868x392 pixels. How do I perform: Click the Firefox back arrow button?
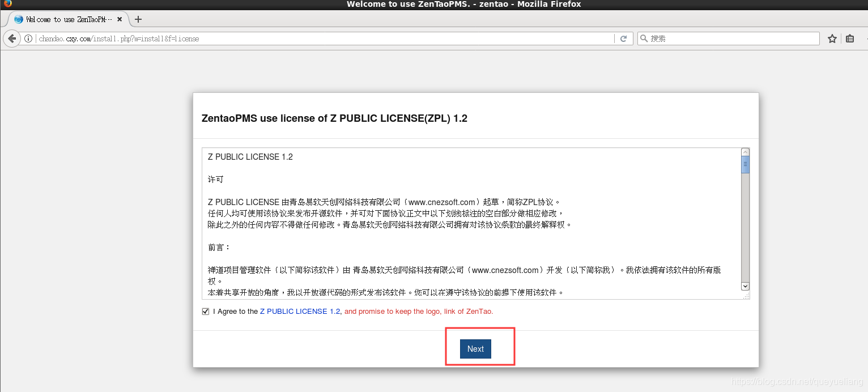[x=12, y=39]
